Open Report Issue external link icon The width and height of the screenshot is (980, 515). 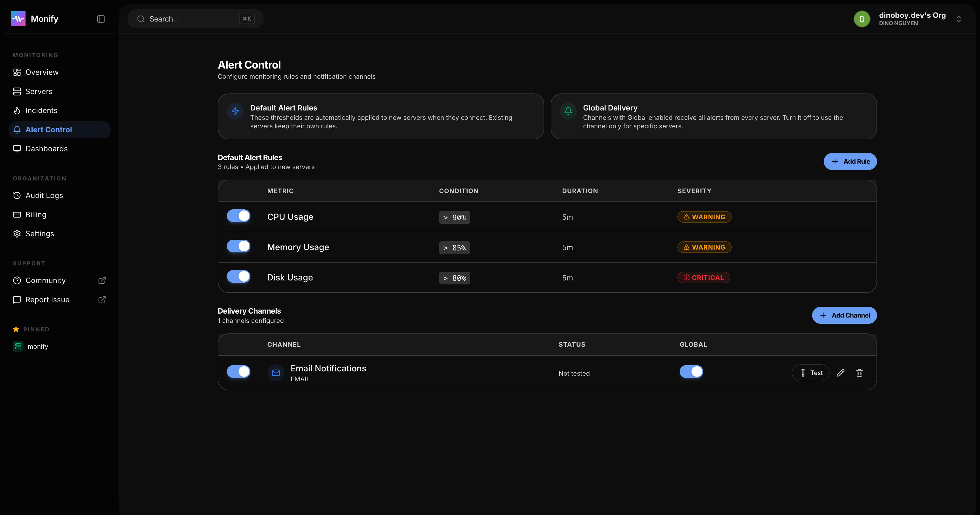[102, 300]
